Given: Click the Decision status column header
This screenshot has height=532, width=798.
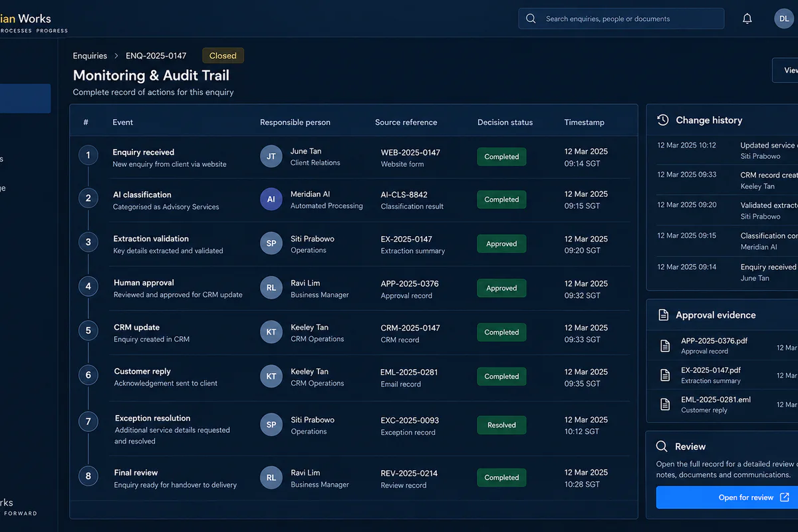Looking at the screenshot, I should (505, 122).
